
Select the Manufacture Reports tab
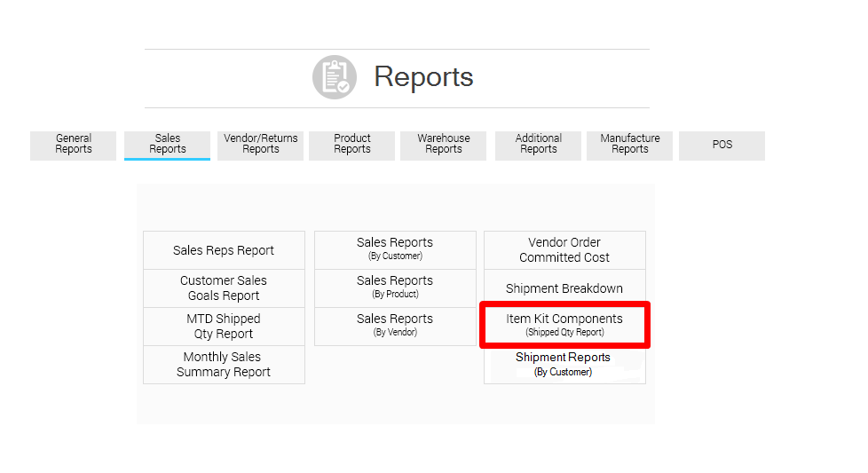point(629,145)
